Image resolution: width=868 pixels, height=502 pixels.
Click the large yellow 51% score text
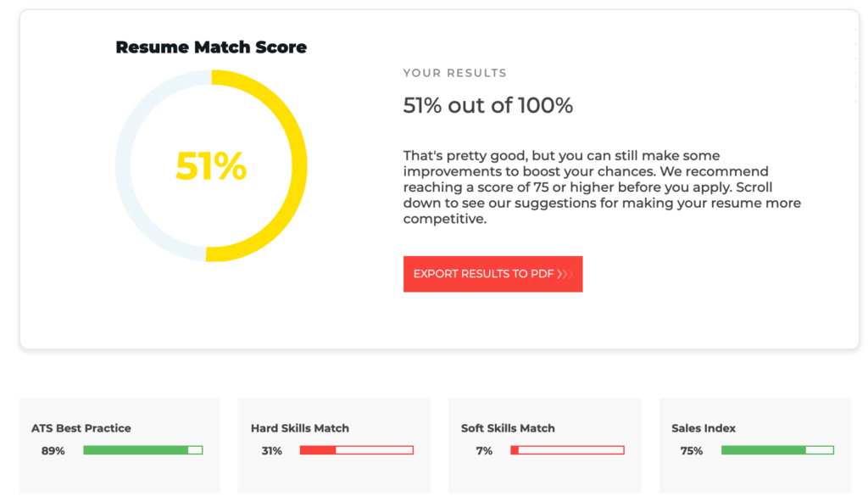tap(211, 166)
